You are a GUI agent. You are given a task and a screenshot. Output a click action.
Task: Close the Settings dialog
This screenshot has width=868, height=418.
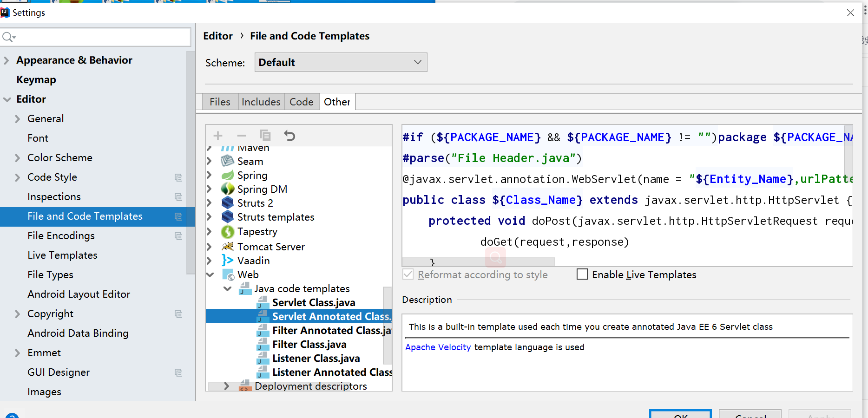[850, 13]
